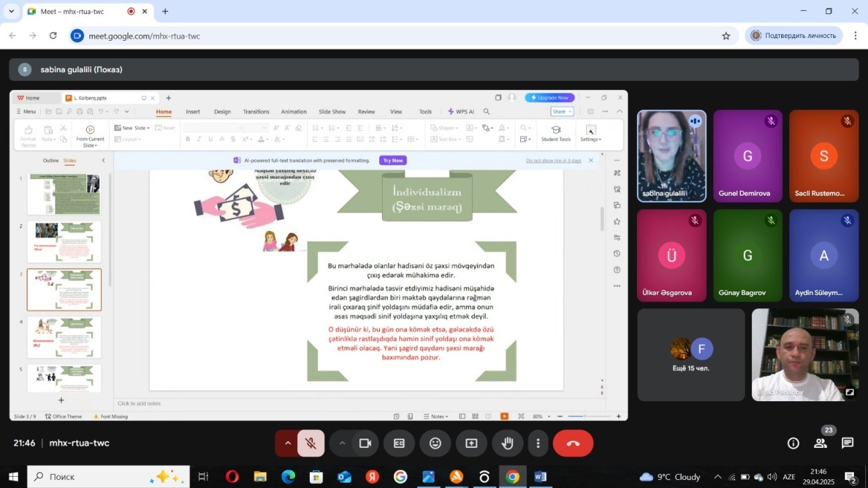Open a new Chrome tab
868x488 pixels.
tap(165, 11)
